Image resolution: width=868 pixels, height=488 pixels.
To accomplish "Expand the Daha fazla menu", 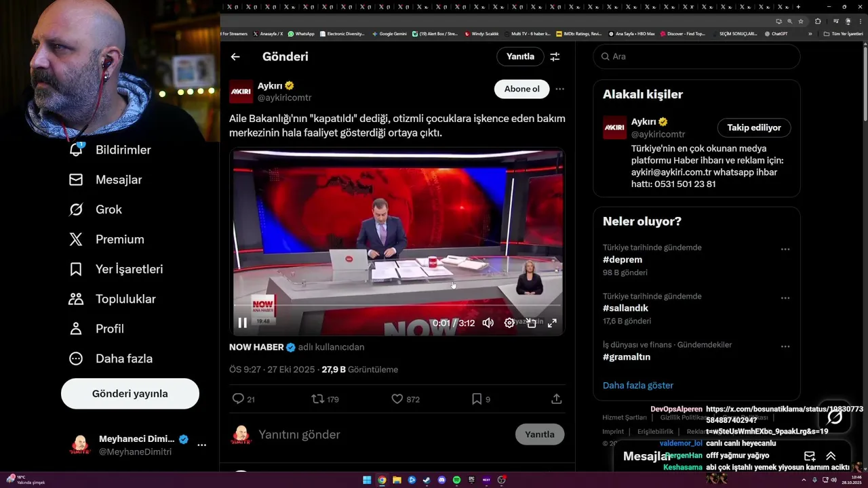I will pyautogui.click(x=111, y=359).
